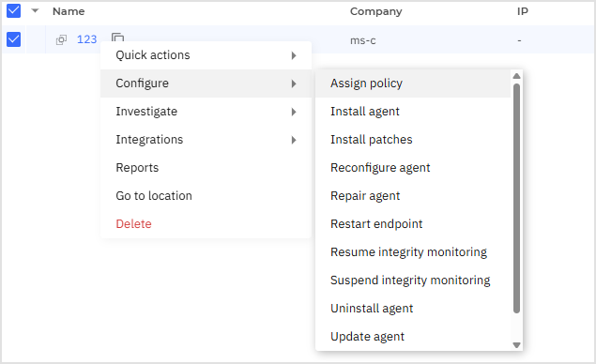Expand Quick actions via its arrow
596x364 pixels.
294,55
